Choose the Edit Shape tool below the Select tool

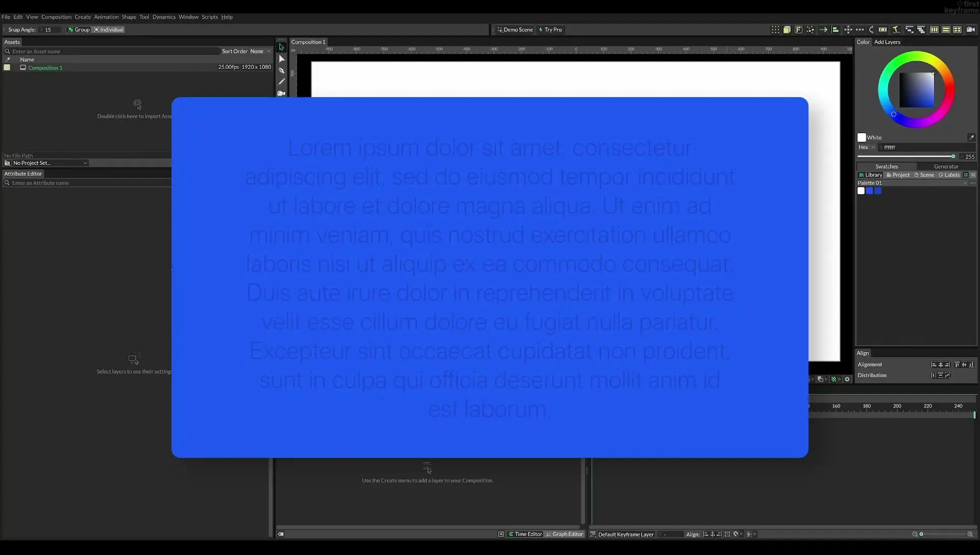(281, 59)
